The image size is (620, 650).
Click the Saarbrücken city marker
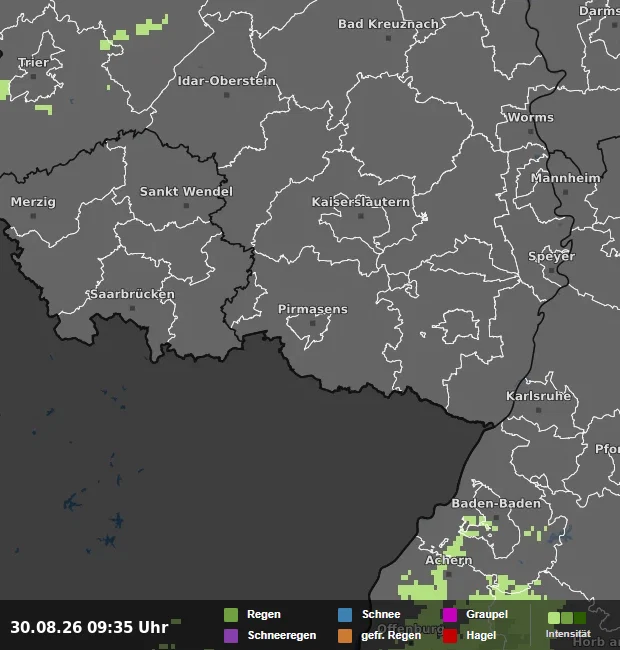click(132, 308)
